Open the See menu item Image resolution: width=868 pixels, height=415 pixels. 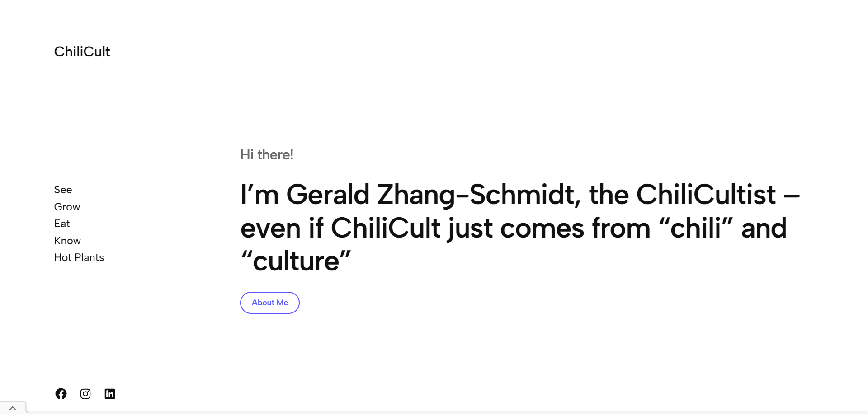coord(63,190)
